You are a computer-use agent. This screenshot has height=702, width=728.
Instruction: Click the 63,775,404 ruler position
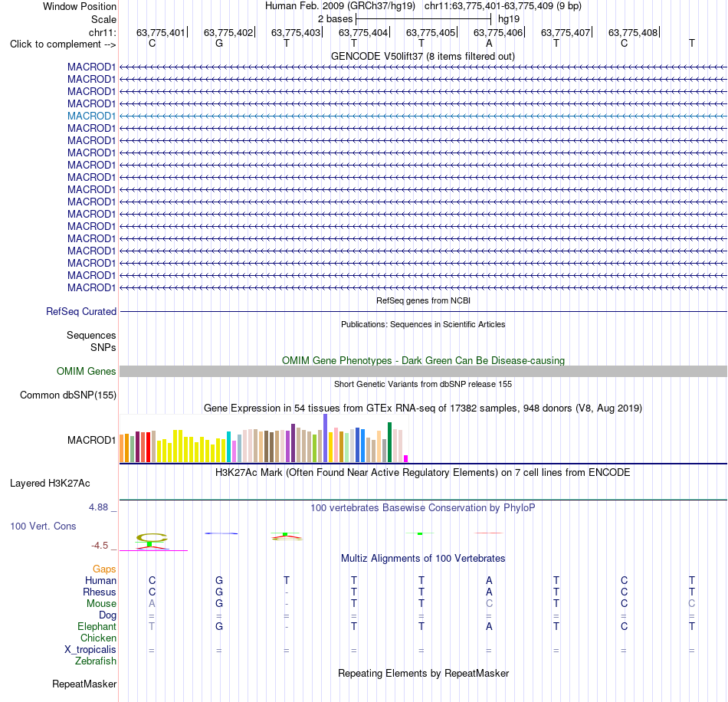click(363, 32)
